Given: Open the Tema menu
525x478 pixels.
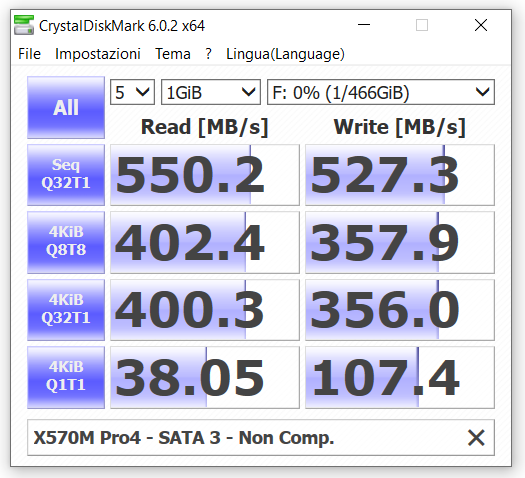Looking at the screenshot, I should (173, 54).
